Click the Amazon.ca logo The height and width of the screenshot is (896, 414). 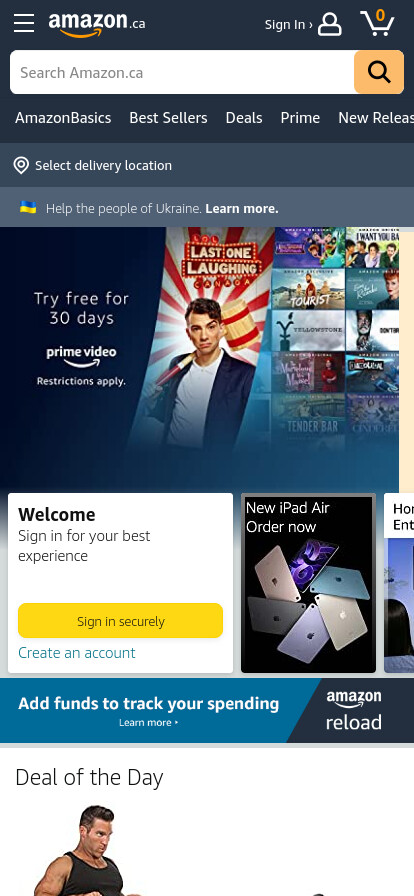point(97,24)
